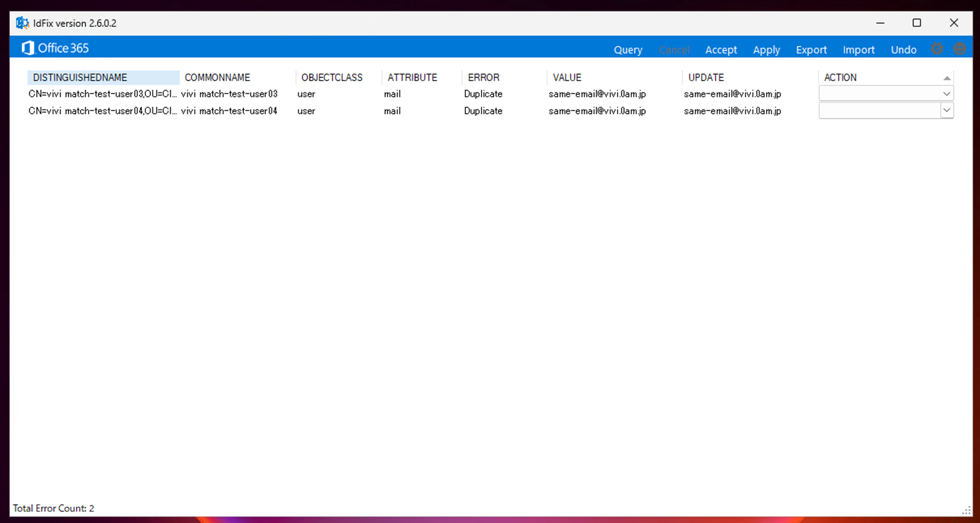Minimize the IdFix window
Screen dimensions: 980x523
click(x=880, y=23)
